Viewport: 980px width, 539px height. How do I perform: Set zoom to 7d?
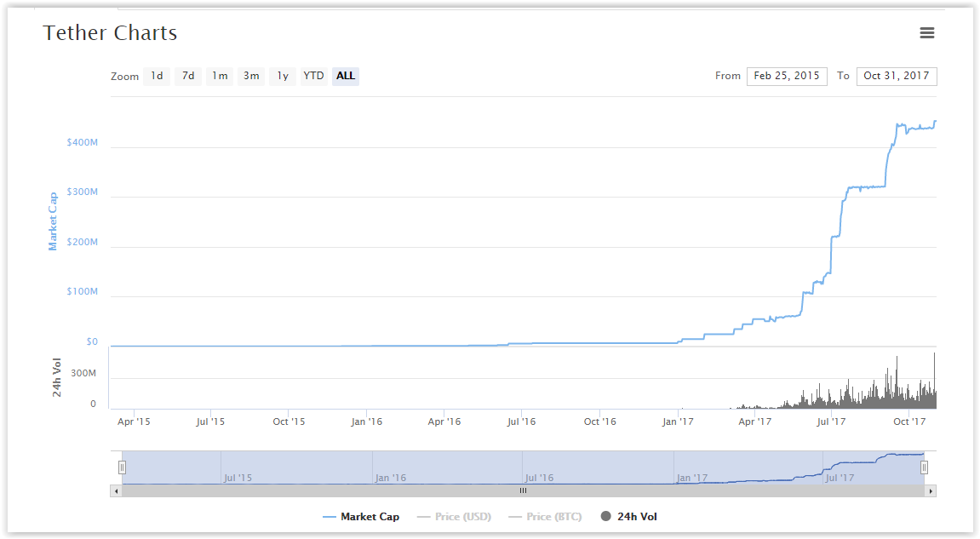tap(188, 76)
